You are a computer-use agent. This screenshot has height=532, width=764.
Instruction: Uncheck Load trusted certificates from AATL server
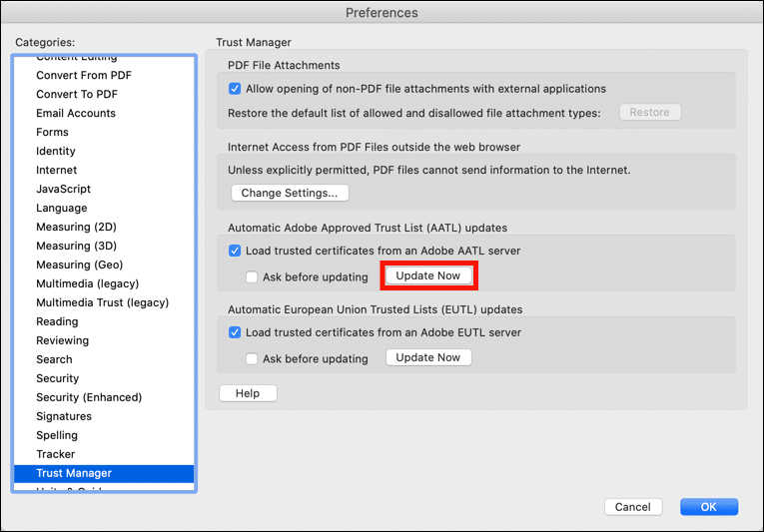point(235,251)
